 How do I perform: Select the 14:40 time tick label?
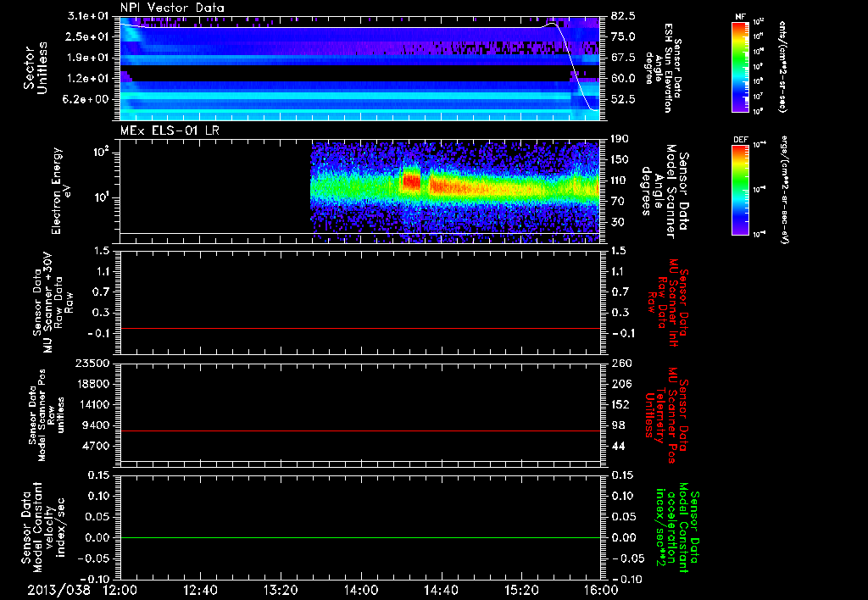441,590
